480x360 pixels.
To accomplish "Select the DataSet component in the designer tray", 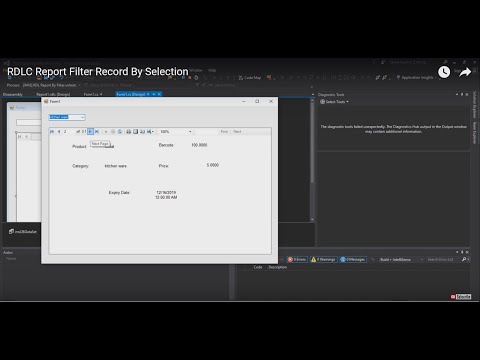I will click(23, 232).
